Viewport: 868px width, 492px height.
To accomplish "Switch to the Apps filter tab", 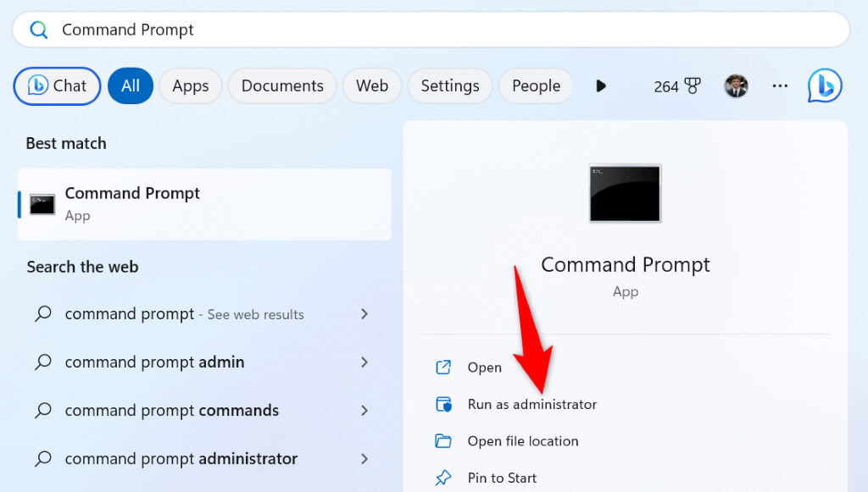I will [x=190, y=86].
